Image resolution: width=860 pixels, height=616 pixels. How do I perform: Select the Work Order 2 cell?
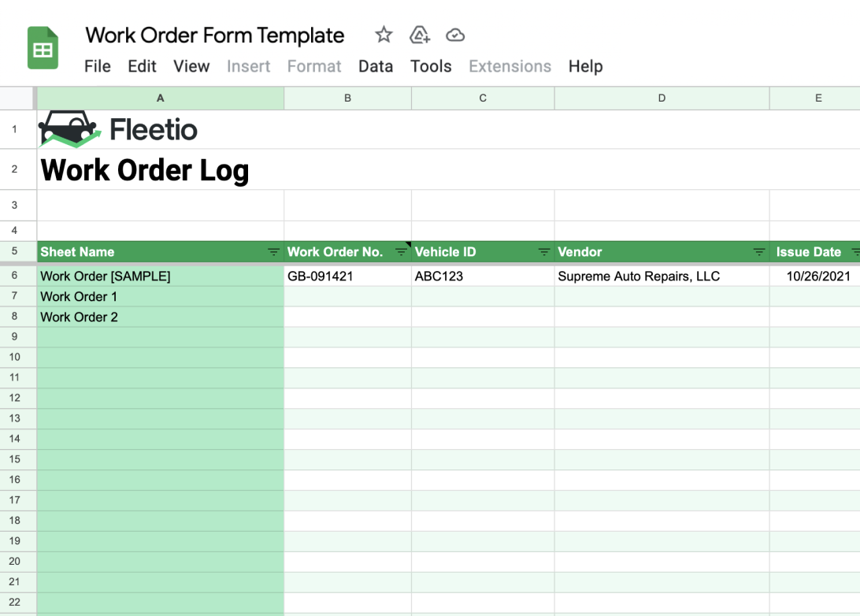pyautogui.click(x=160, y=317)
